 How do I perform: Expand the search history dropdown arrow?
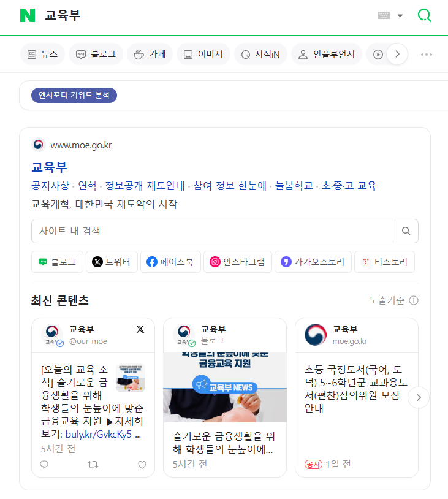point(400,15)
